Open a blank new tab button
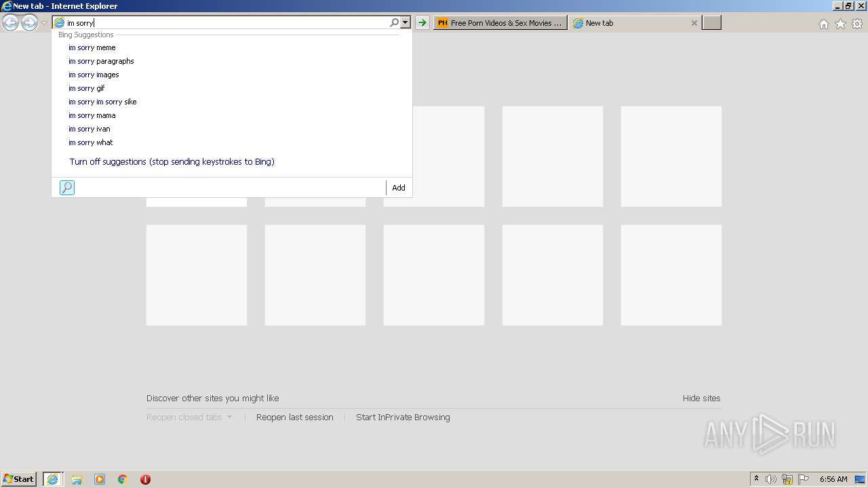Screen dimensions: 868x488 (711, 23)
